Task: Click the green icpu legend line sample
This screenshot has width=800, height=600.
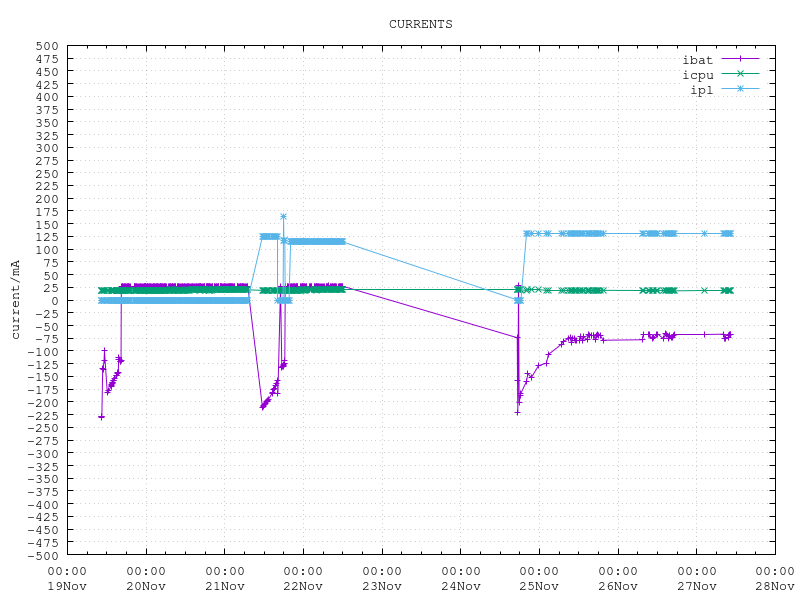Action: pyautogui.click(x=740, y=74)
